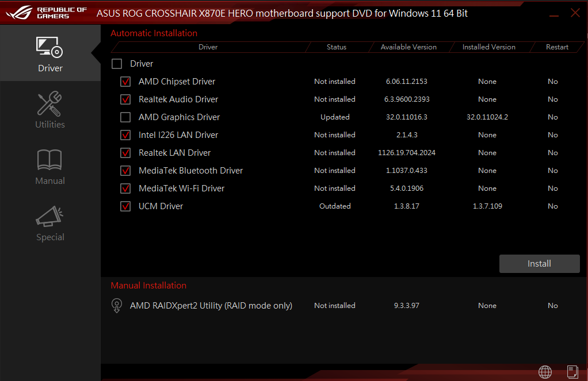Click RAIDXpert2 version 9.3.3.97
The height and width of the screenshot is (381, 588).
click(407, 306)
